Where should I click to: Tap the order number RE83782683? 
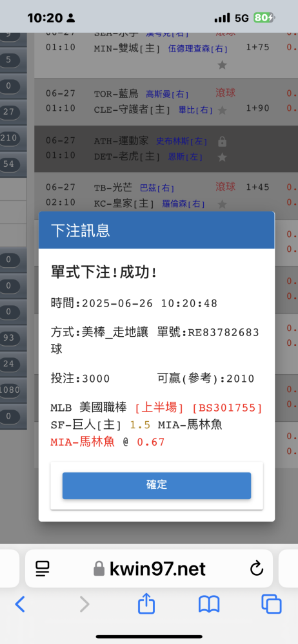224,332
